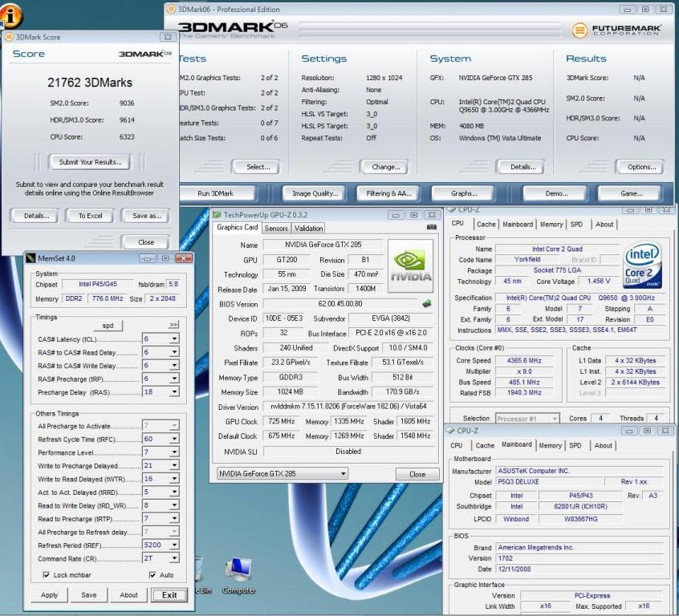Click the GPU-Z Name field value
Image resolution: width=679 pixels, height=616 pixels.
tap(323, 245)
